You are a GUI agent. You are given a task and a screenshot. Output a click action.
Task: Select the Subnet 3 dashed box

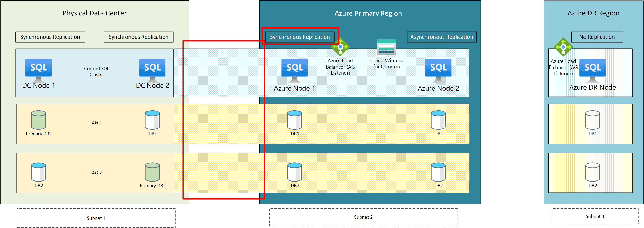[x=595, y=216]
